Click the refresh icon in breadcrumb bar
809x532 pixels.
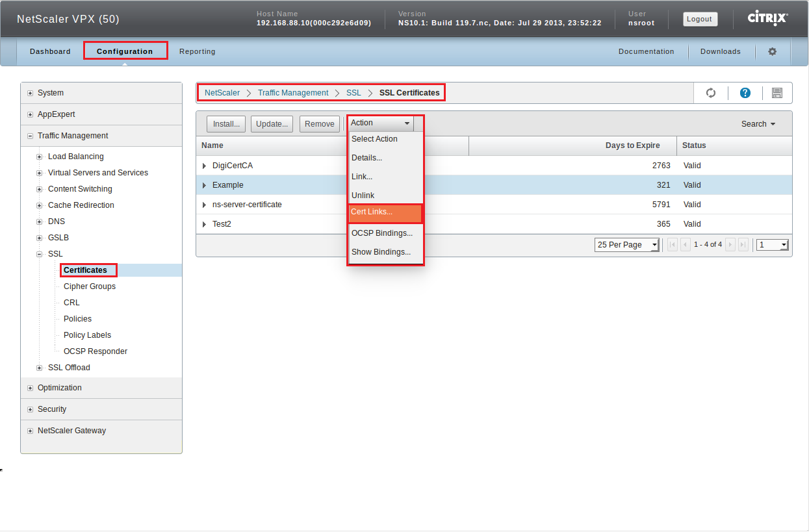coord(711,93)
